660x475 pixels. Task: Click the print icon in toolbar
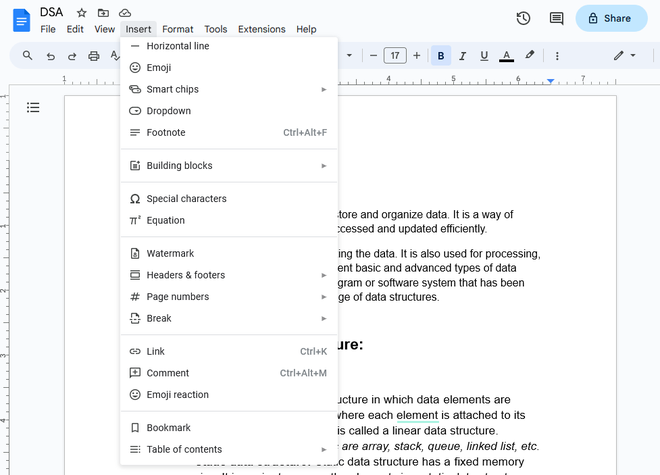pyautogui.click(x=93, y=56)
